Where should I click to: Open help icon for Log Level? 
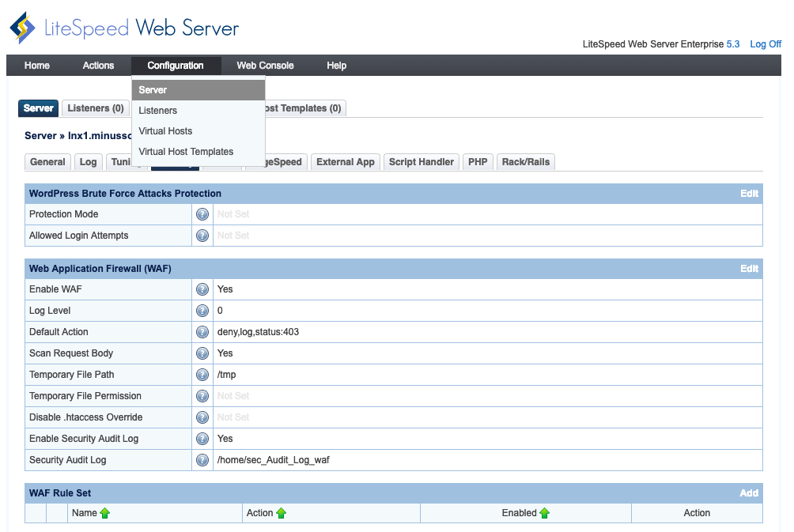(202, 311)
